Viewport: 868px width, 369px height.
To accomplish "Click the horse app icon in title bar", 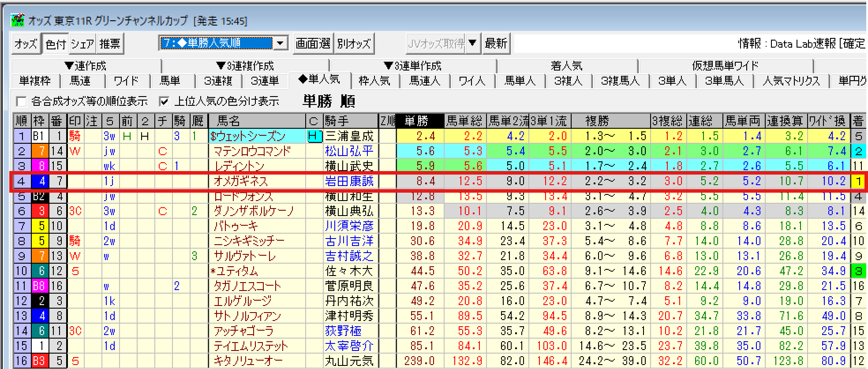I will pos(18,21).
